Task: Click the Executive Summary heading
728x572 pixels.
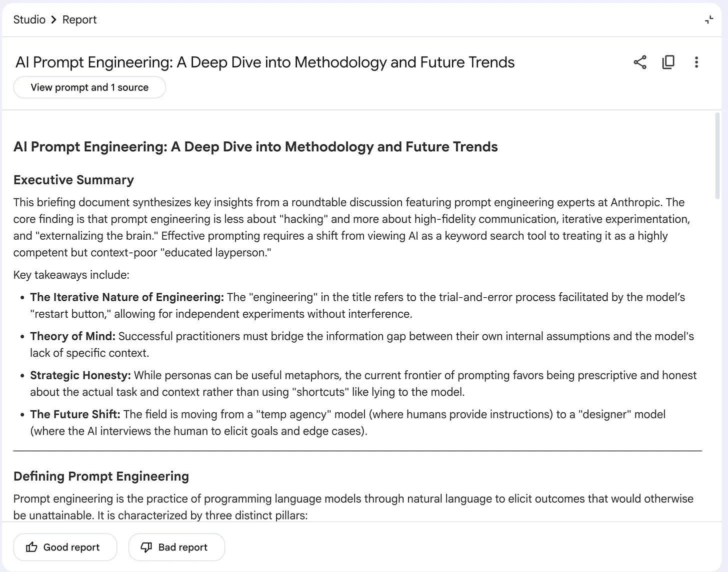Action: [x=73, y=180]
